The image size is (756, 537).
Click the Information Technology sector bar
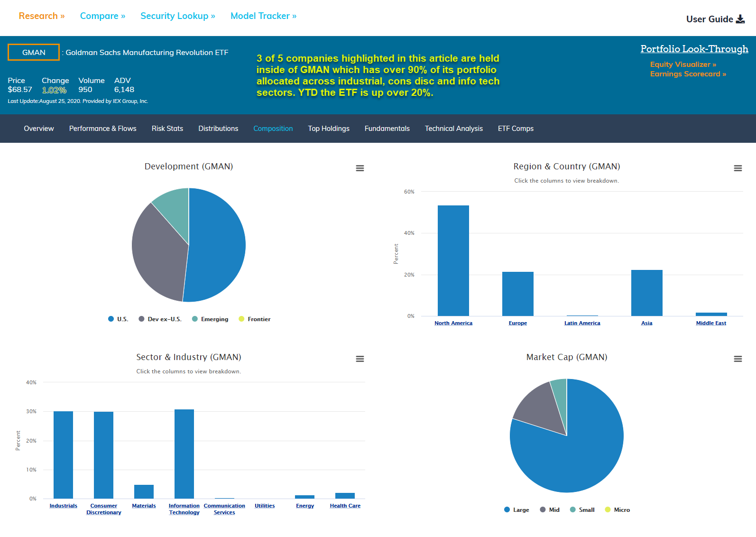coord(184,454)
